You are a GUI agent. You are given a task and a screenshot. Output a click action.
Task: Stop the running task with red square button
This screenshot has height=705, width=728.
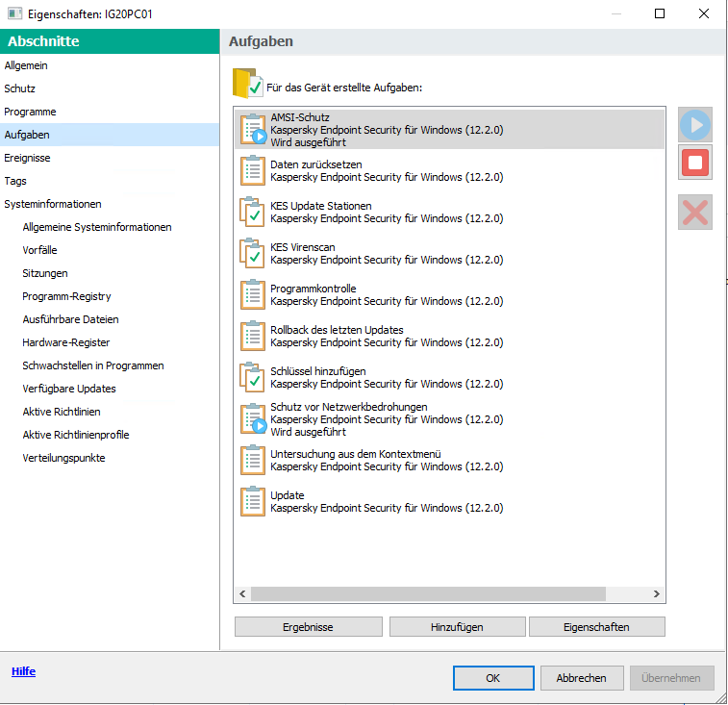[694, 163]
